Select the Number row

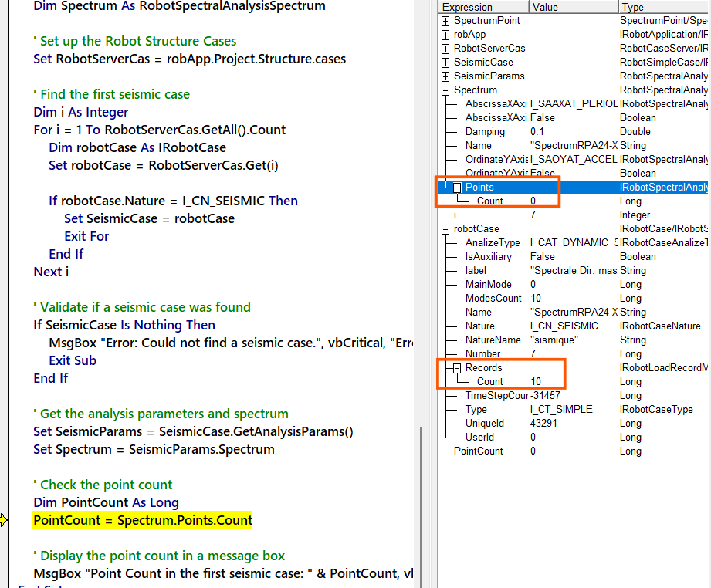click(573, 354)
